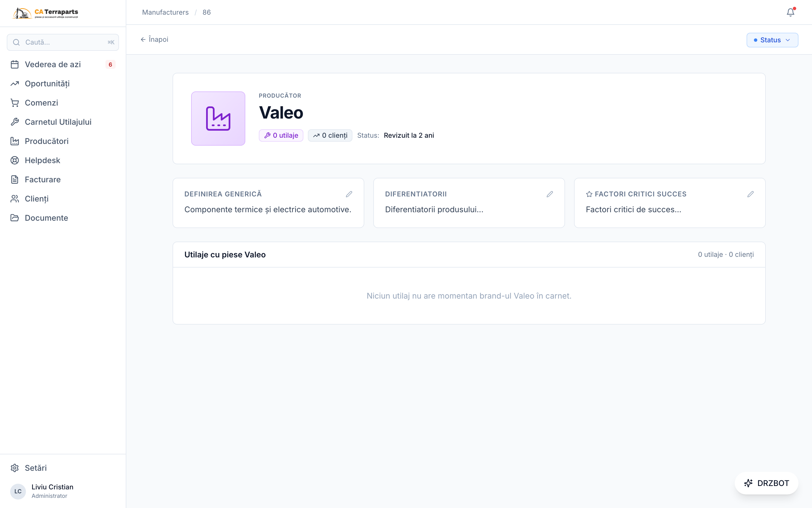Open the Producători section
Image resolution: width=812 pixels, height=508 pixels.
tap(63, 141)
